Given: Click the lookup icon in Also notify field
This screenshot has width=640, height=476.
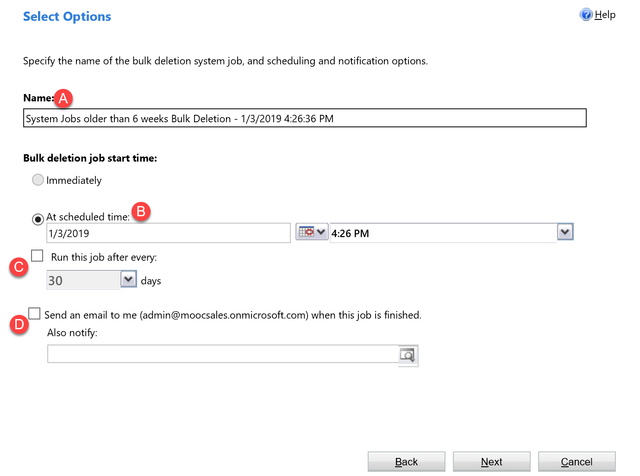Looking at the screenshot, I should pos(407,355).
